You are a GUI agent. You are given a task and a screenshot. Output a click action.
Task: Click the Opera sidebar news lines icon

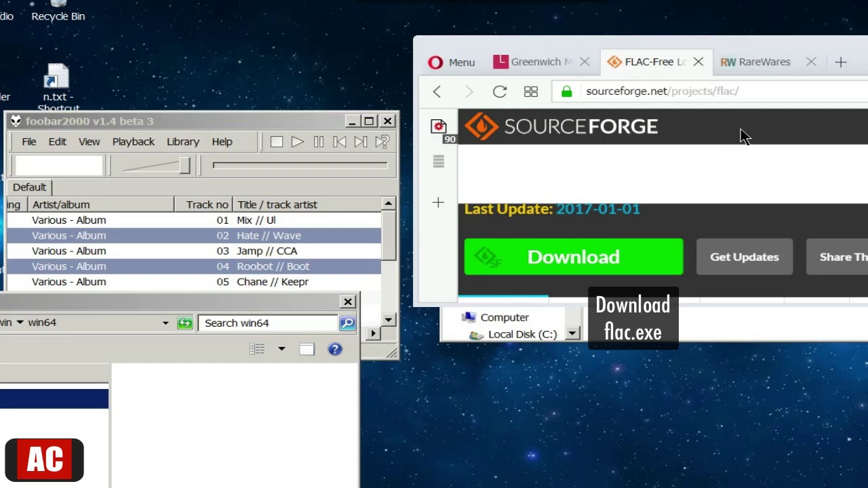pyautogui.click(x=438, y=161)
